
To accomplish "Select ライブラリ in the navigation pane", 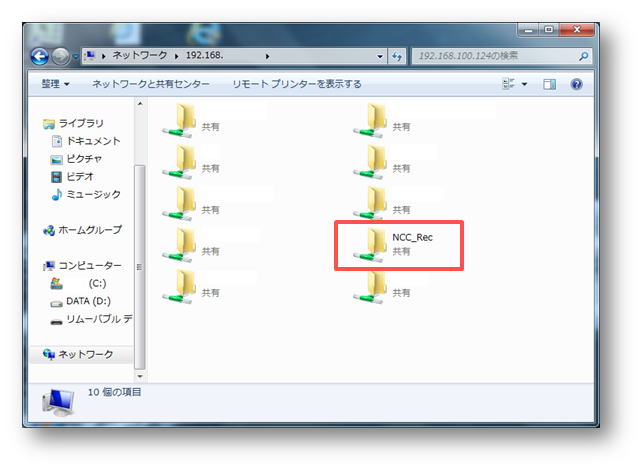I will tap(81, 123).
